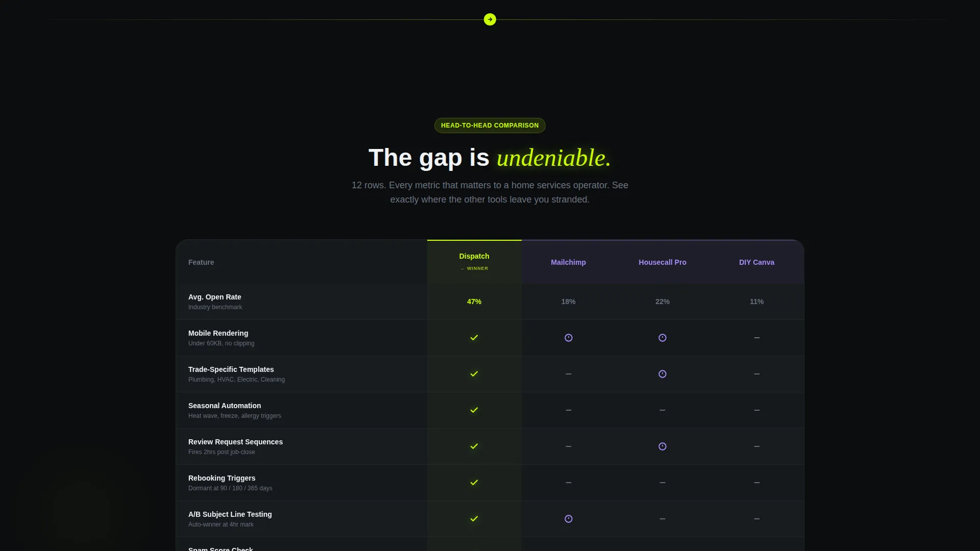Click Dispatch checkmark for Rebooking Triggers
Viewport: 980px width, 551px height.
474,483
